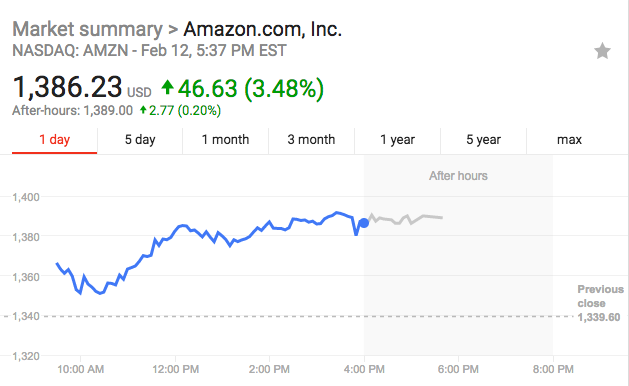Select the 1 day tab
This screenshot has width=629, height=386.
pyautogui.click(x=55, y=140)
